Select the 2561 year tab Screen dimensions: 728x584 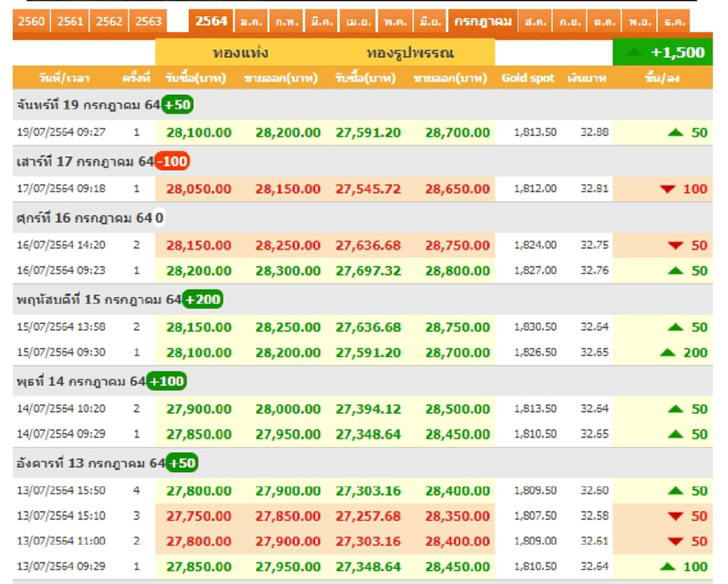pyautogui.click(x=70, y=22)
